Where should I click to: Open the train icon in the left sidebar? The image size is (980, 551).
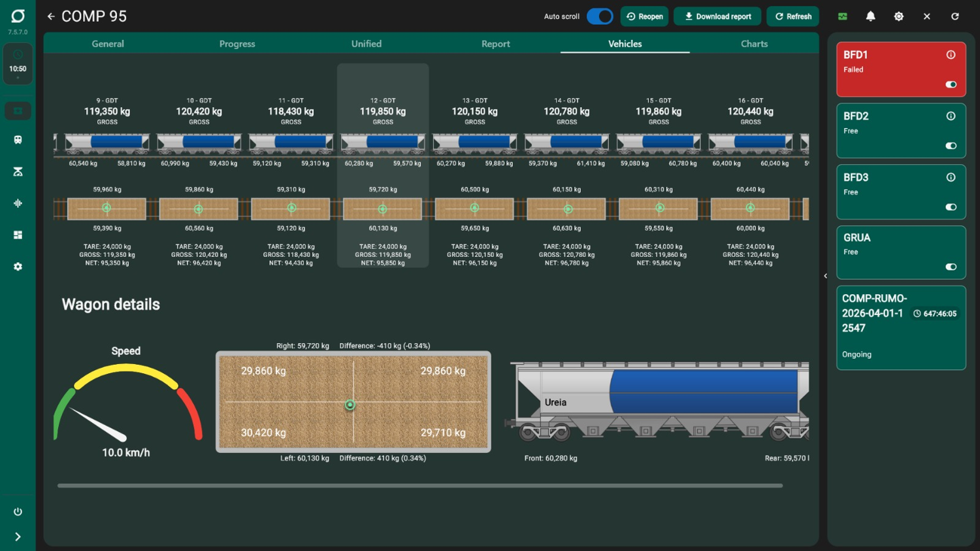pos(18,140)
